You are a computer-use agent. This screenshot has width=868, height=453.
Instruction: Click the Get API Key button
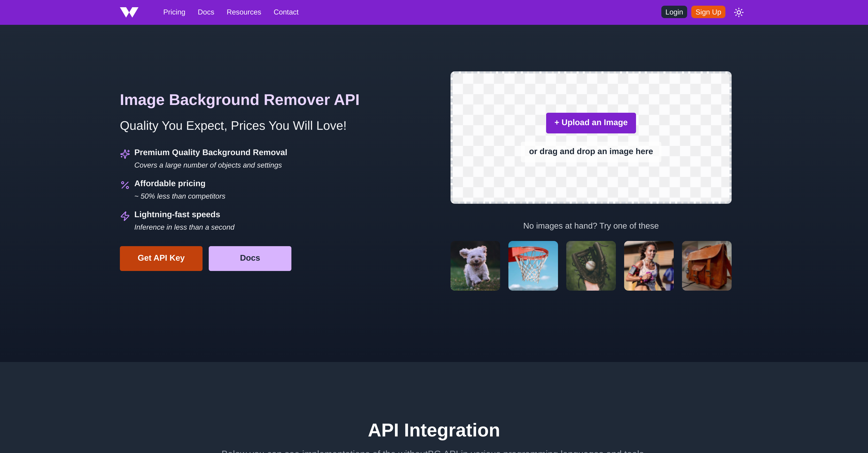click(x=161, y=258)
